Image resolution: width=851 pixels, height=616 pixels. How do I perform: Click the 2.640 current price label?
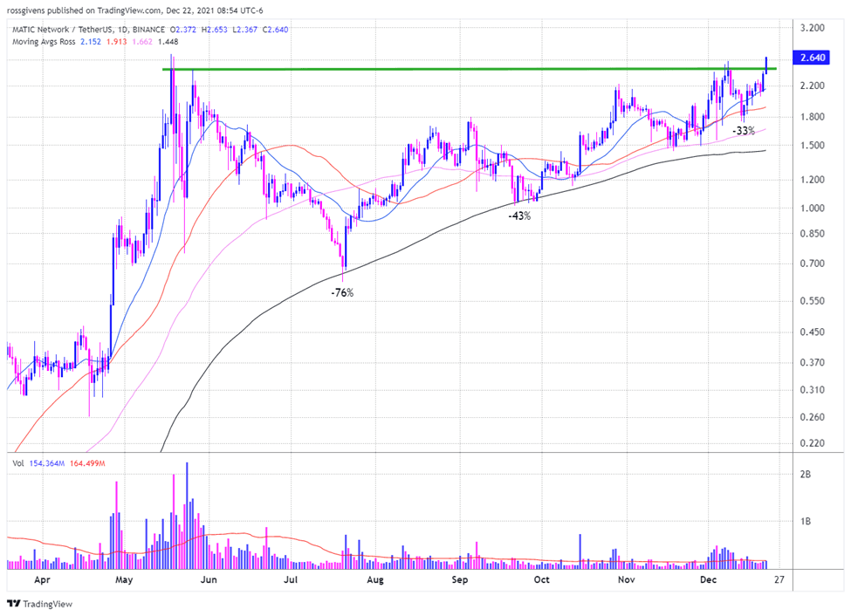click(x=812, y=58)
